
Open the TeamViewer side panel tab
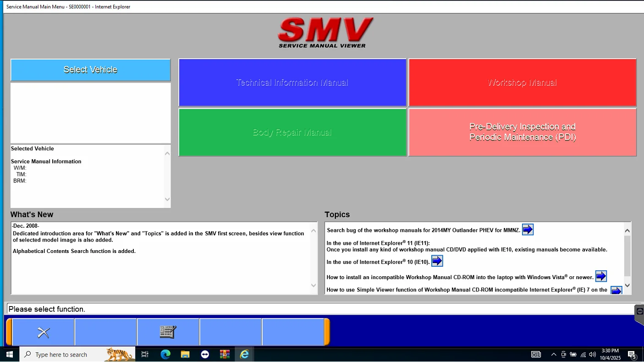(x=639, y=315)
